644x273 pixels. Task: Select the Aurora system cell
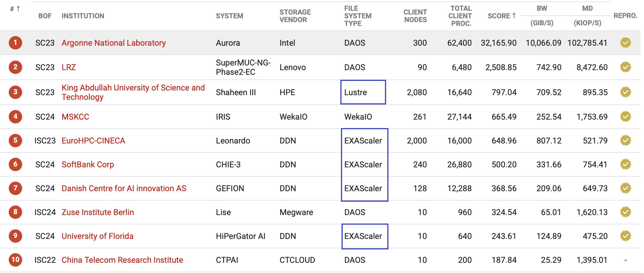click(x=228, y=43)
